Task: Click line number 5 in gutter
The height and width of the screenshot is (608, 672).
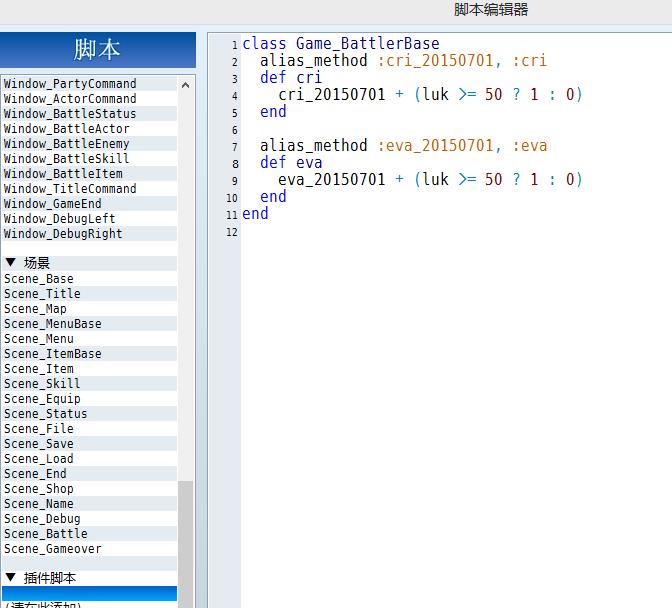Action: point(234,113)
